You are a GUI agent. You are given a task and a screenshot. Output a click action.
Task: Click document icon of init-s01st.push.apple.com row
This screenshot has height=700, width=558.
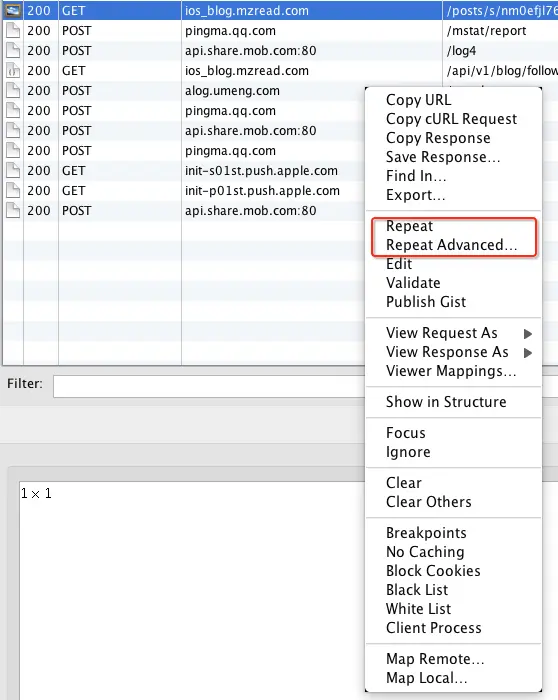(13, 171)
